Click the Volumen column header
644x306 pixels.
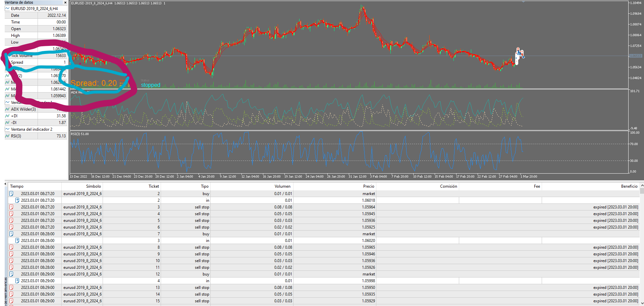[x=282, y=186]
